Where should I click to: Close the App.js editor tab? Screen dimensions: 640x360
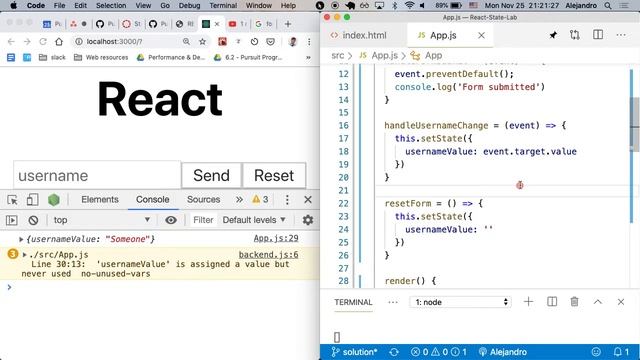coord(482,36)
